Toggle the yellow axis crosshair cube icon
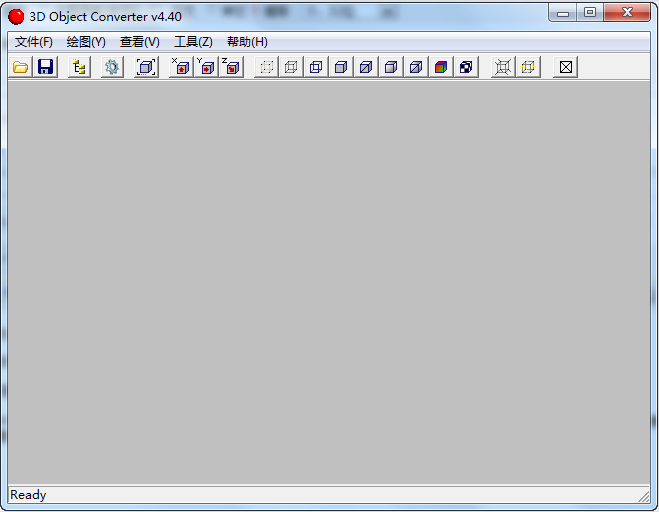 pyautogui.click(x=528, y=67)
